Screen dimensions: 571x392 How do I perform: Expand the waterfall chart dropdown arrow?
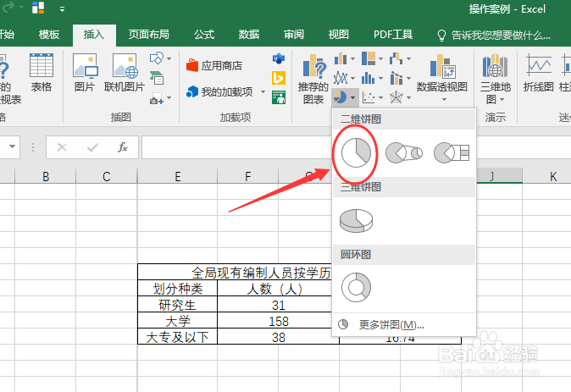pyautogui.click(x=408, y=58)
